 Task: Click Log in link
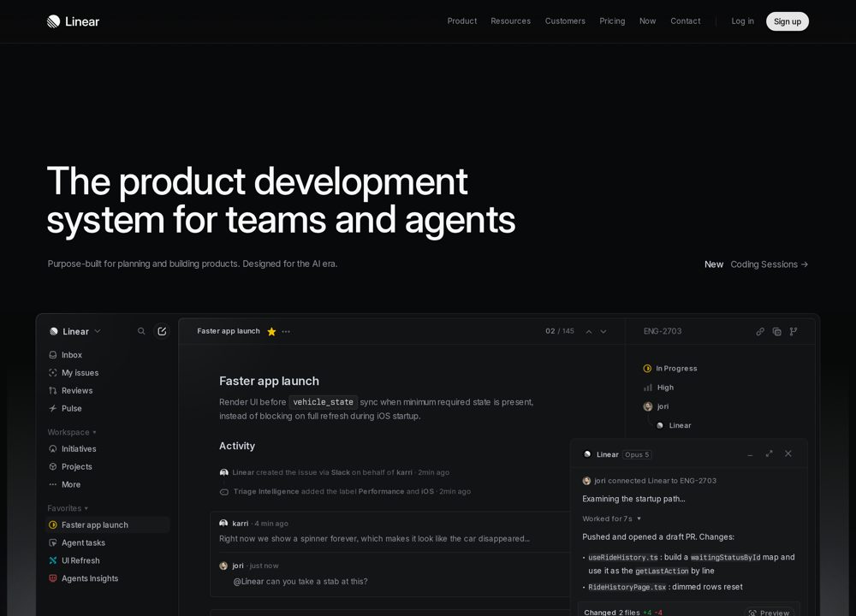tap(742, 21)
